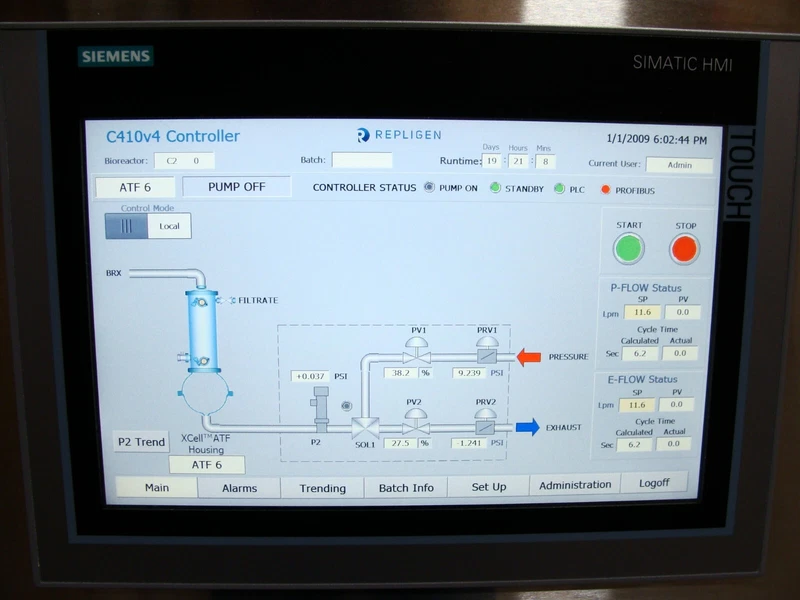The width and height of the screenshot is (800, 600).
Task: Switch to the Trending tab
Action: 322,488
